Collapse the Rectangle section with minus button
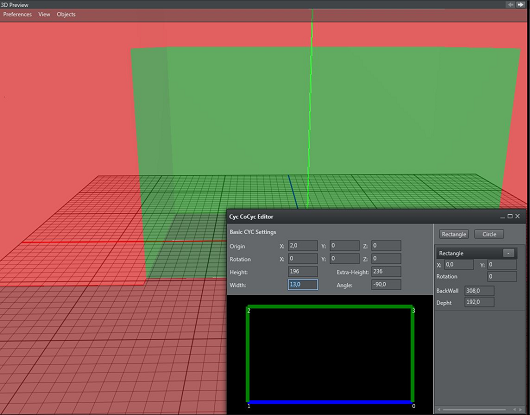The width and height of the screenshot is (530, 415). point(508,253)
